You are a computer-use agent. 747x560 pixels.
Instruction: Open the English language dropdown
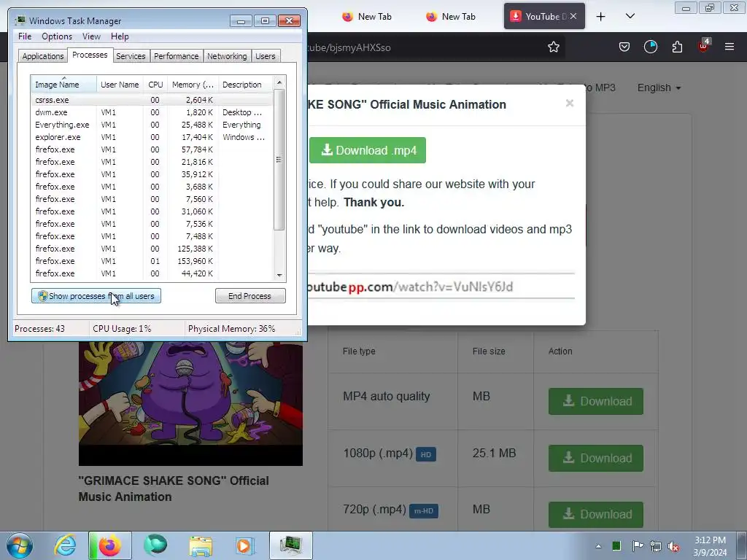(x=659, y=87)
